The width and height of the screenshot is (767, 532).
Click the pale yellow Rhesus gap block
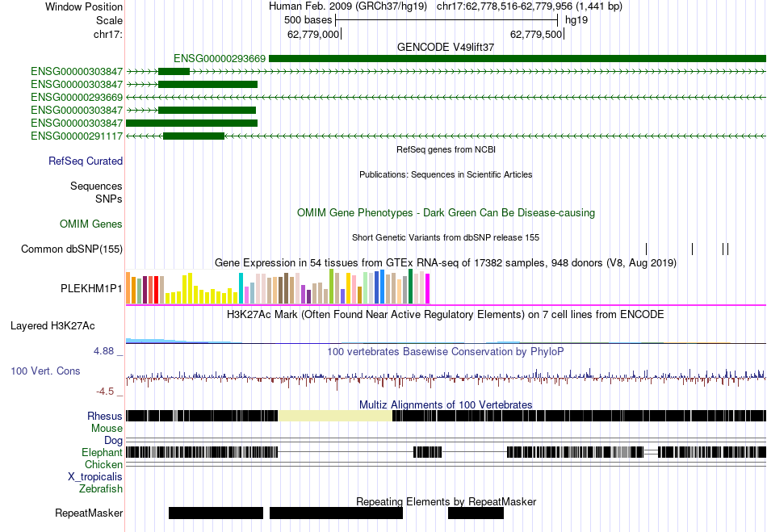(x=335, y=416)
